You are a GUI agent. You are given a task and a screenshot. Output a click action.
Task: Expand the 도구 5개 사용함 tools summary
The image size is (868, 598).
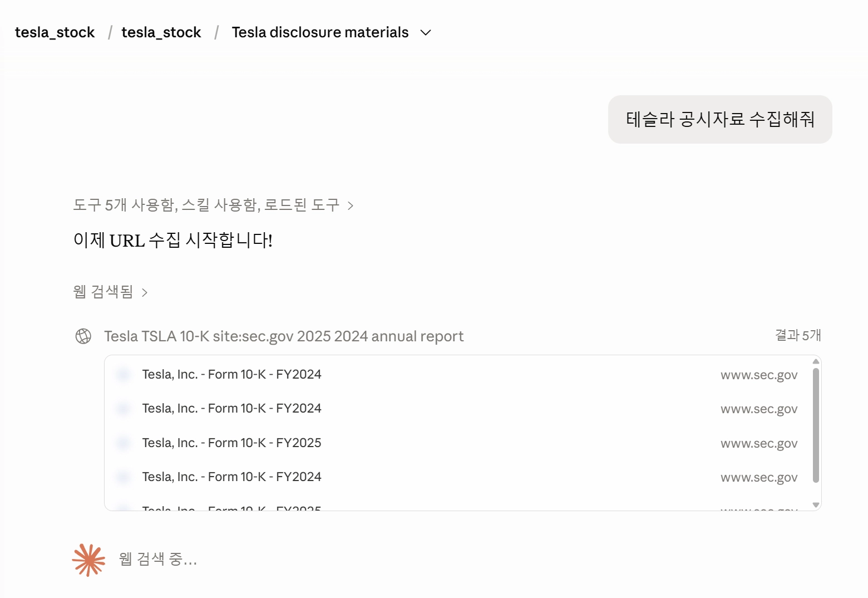point(213,205)
